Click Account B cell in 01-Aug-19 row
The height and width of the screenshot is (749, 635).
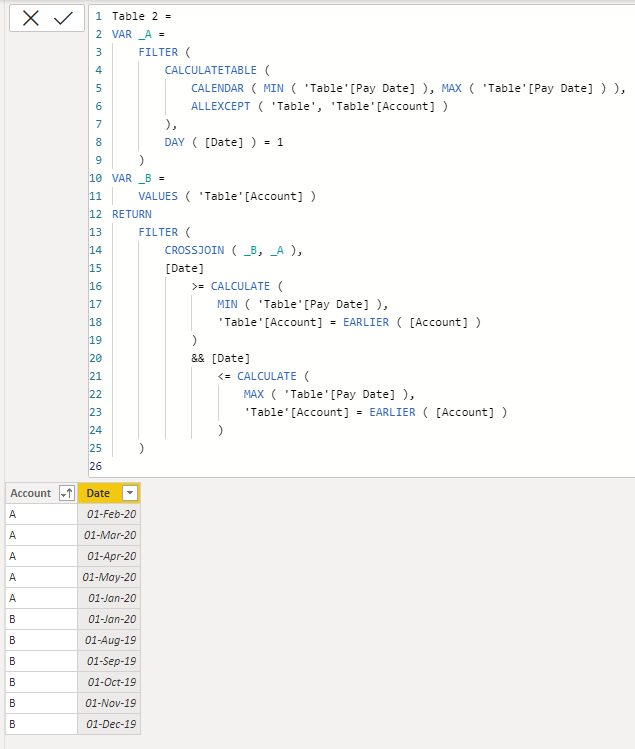(42, 640)
